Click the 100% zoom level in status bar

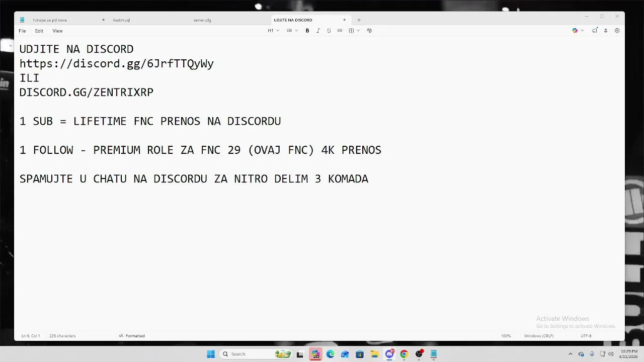point(506,336)
